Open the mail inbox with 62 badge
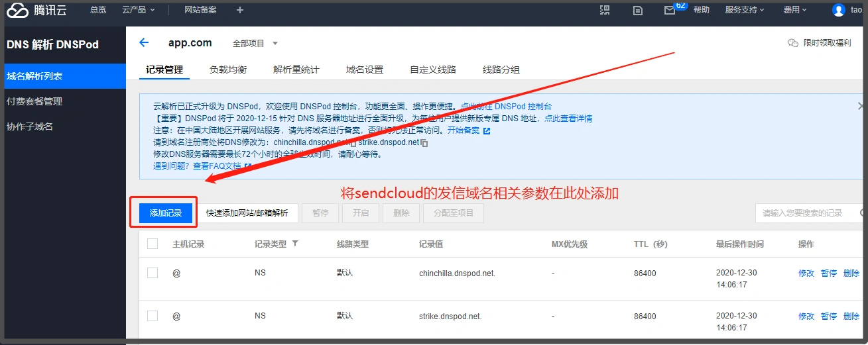Image resolution: width=868 pixels, height=345 pixels. tap(670, 10)
